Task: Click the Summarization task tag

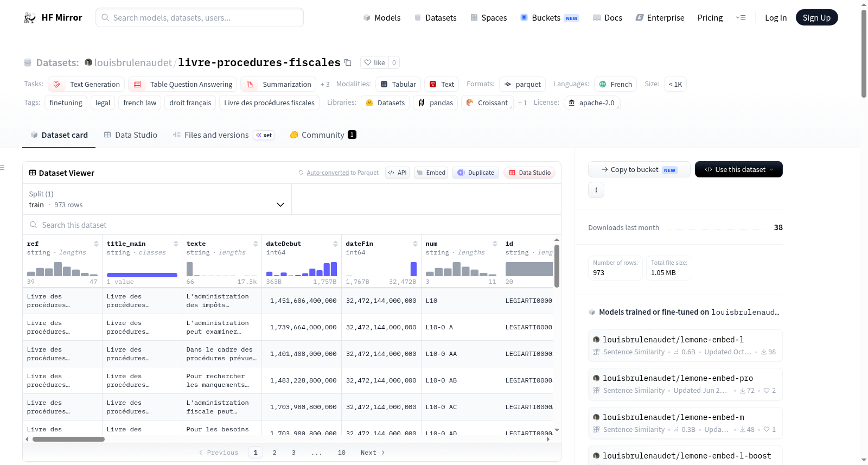Action: pos(278,84)
